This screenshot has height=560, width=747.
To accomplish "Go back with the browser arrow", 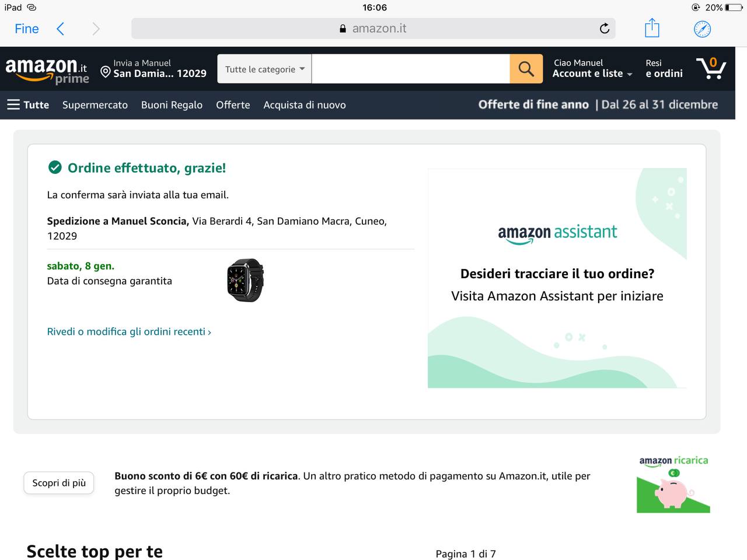I will (x=60, y=29).
